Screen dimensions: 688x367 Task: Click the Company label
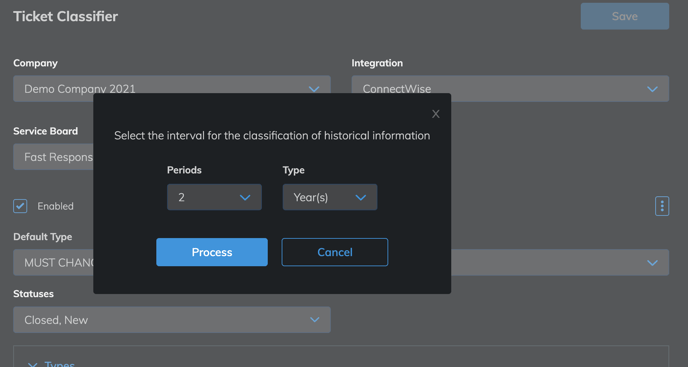point(35,63)
